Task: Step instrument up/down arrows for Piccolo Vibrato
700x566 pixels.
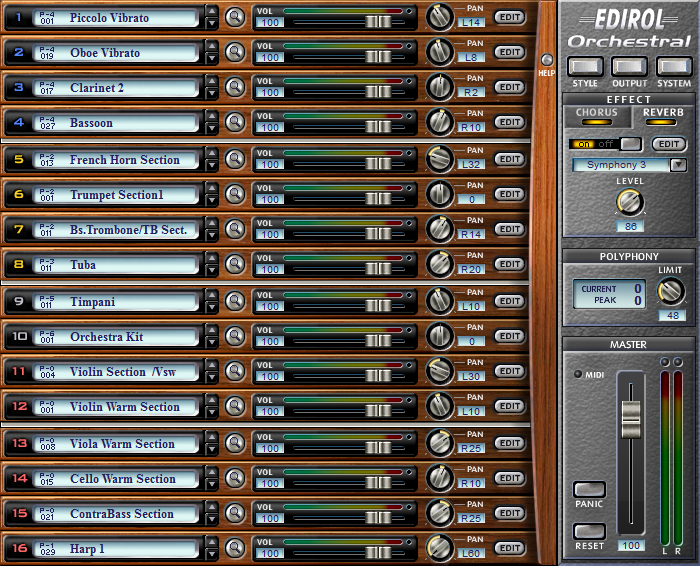Action: (212, 17)
